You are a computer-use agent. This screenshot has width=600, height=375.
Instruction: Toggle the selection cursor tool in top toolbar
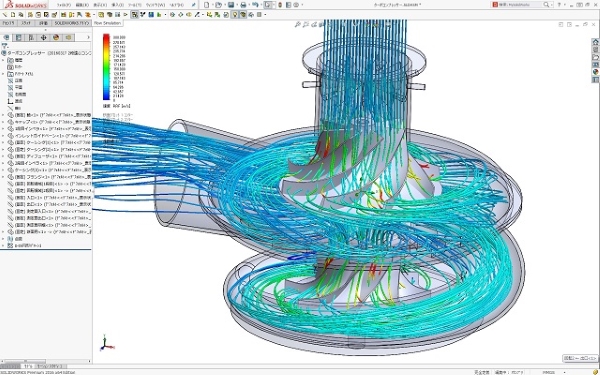pos(268,5)
